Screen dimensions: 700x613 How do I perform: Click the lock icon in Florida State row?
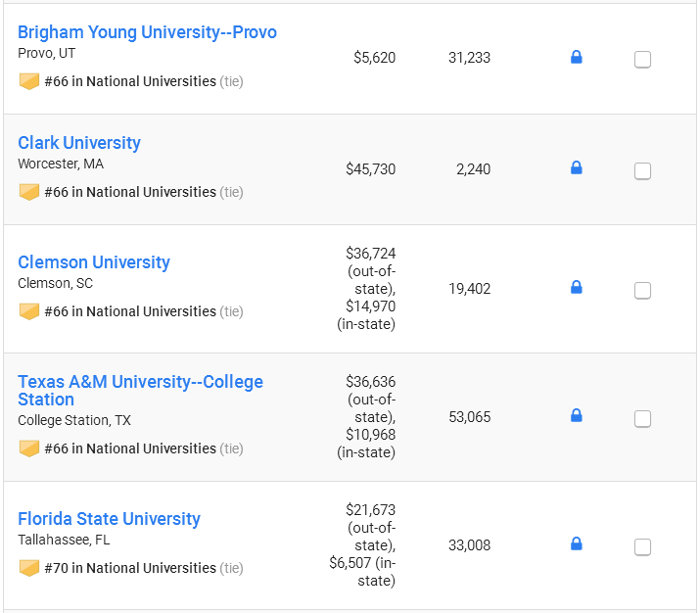tap(577, 543)
